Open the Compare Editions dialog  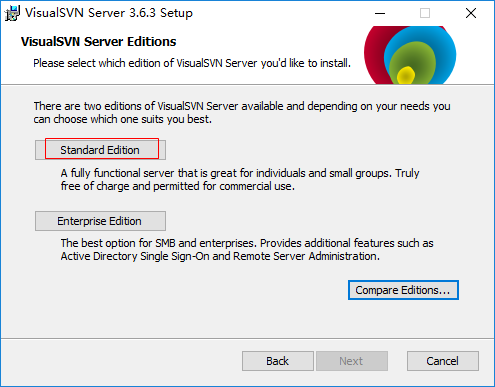tap(403, 290)
